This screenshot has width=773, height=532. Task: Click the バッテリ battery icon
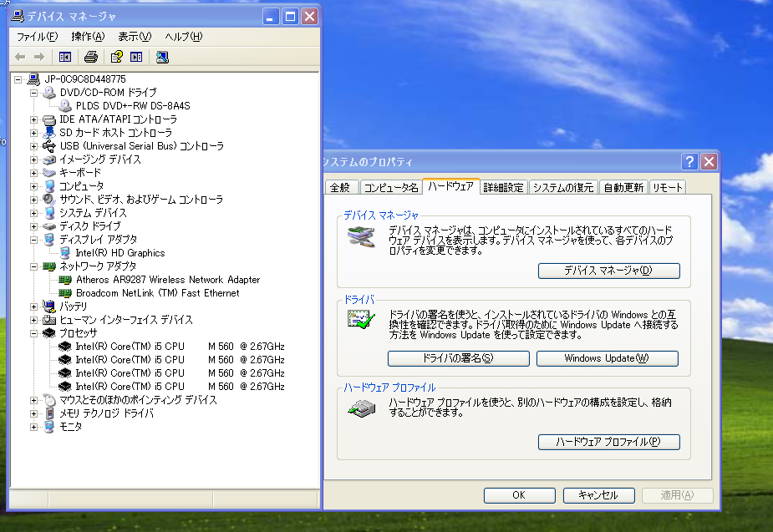click(49, 306)
